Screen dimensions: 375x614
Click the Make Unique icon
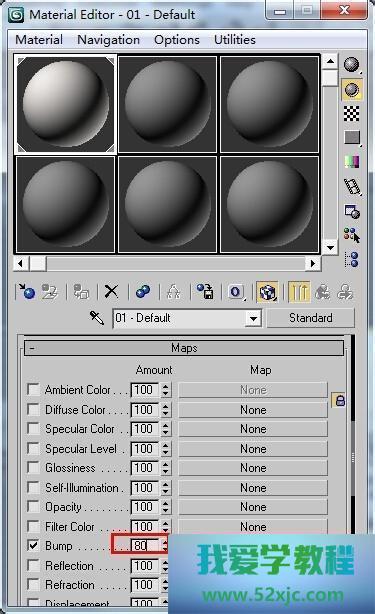tap(174, 292)
